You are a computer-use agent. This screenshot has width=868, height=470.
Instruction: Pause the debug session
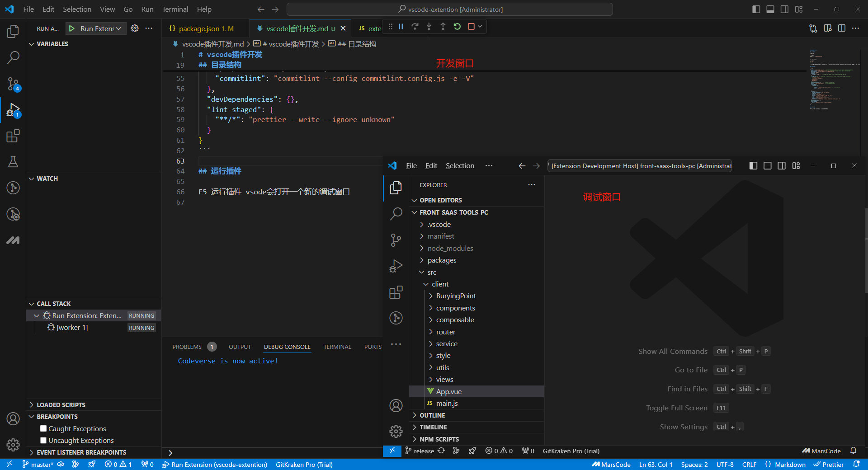pos(401,27)
